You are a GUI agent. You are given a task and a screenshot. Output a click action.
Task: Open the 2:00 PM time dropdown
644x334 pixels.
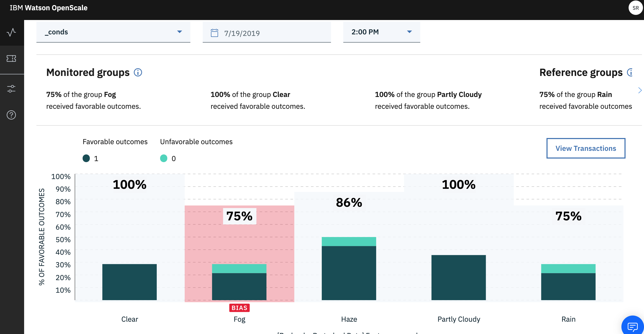tap(381, 32)
